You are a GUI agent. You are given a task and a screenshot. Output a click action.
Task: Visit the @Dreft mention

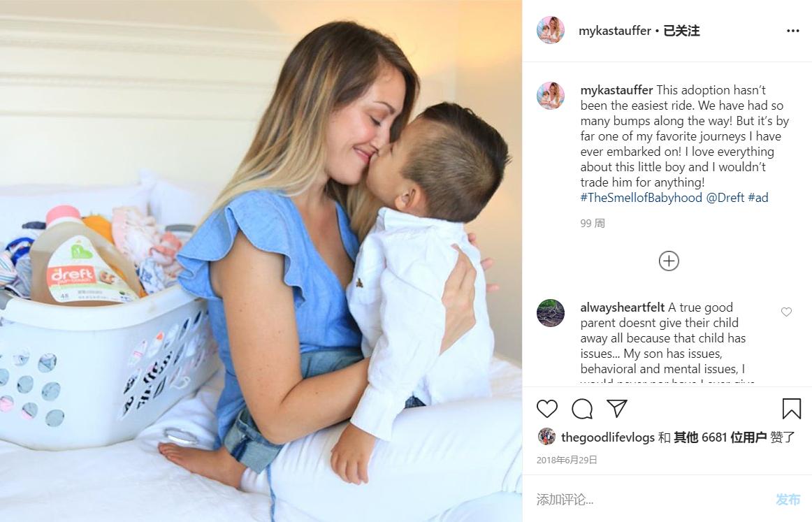[725, 198]
